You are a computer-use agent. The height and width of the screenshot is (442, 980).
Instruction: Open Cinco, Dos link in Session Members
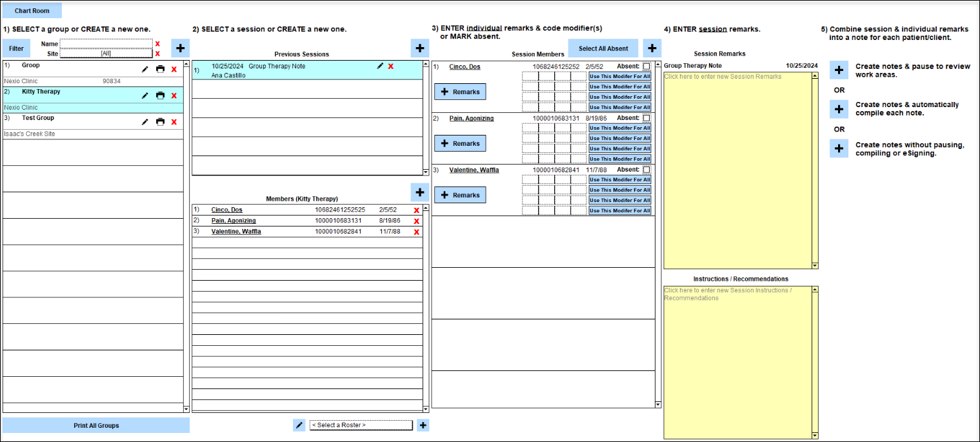465,66
